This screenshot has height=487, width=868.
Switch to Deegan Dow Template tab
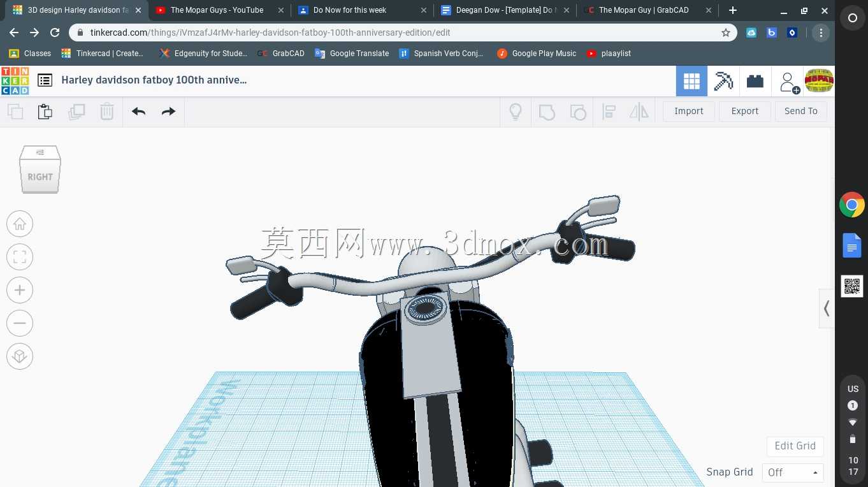pyautogui.click(x=505, y=10)
